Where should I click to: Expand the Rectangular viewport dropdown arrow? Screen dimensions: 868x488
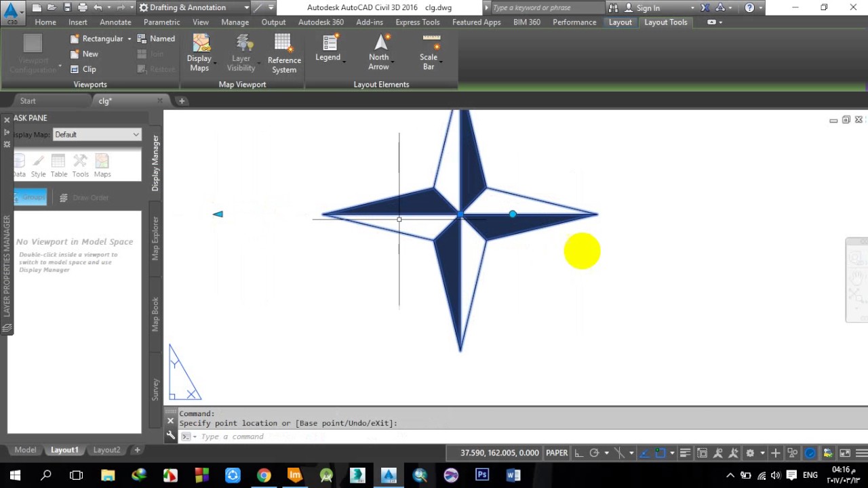(x=129, y=39)
